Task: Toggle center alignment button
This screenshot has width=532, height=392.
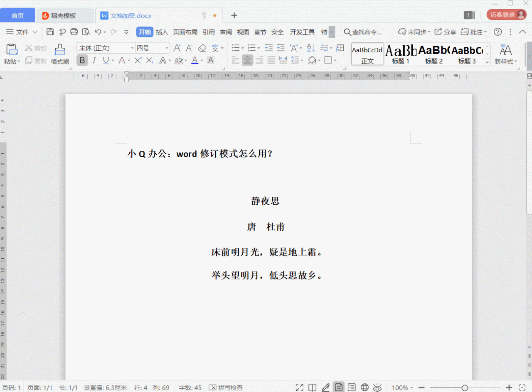Action: 247,61
